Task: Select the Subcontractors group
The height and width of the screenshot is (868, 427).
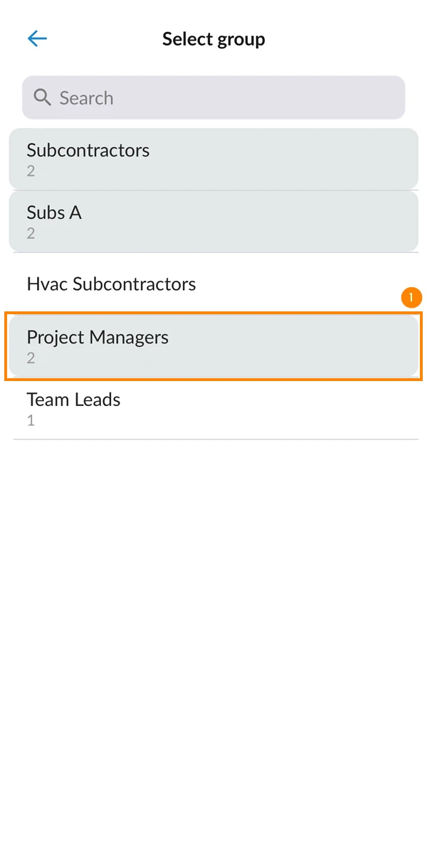Action: pos(213,159)
